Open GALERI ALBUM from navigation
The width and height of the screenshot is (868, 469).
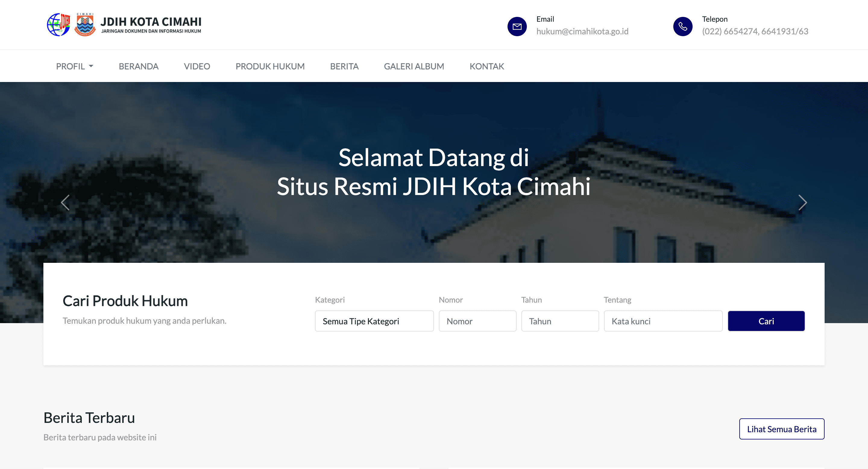[x=414, y=66]
